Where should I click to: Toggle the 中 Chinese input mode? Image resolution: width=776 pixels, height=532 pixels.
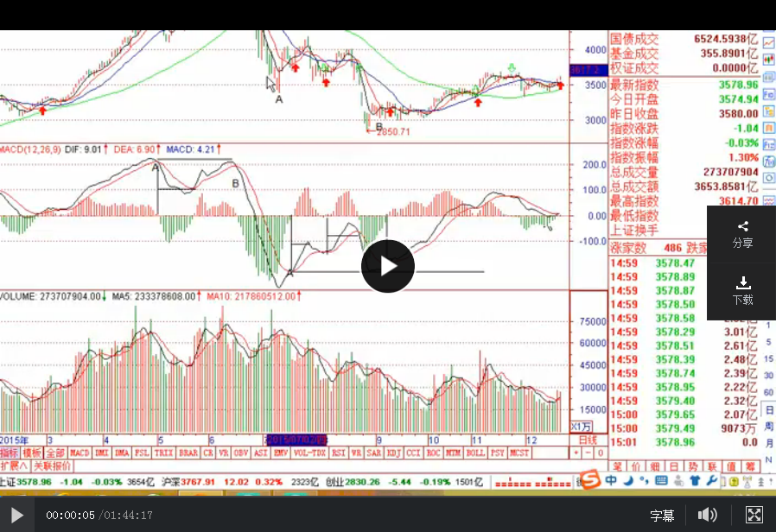click(x=611, y=480)
